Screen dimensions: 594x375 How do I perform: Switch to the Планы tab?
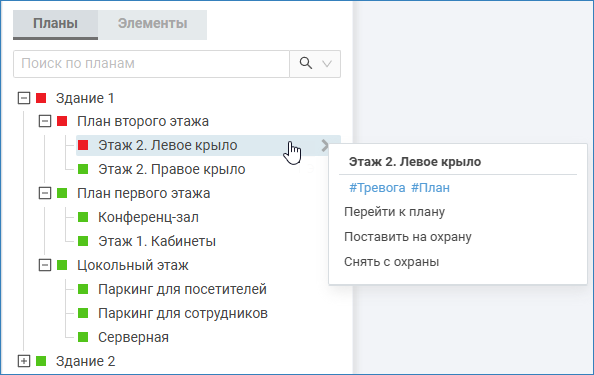(x=55, y=24)
